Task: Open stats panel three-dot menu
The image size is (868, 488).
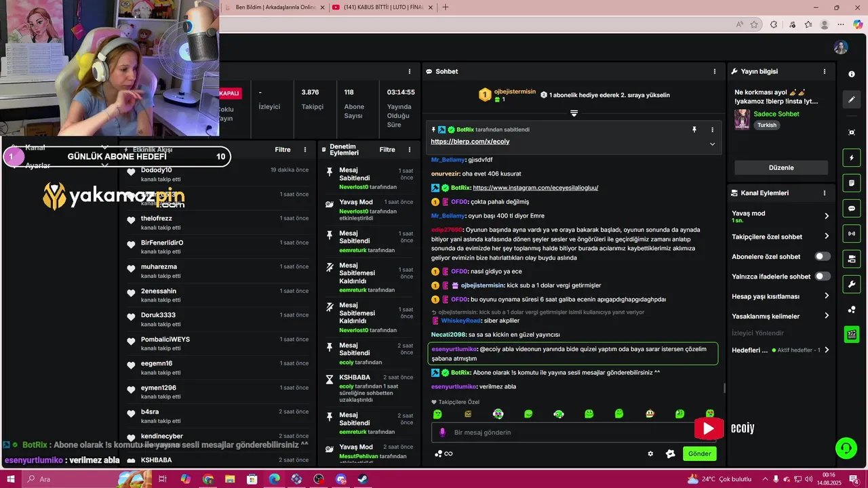Action: pyautogui.click(x=409, y=71)
